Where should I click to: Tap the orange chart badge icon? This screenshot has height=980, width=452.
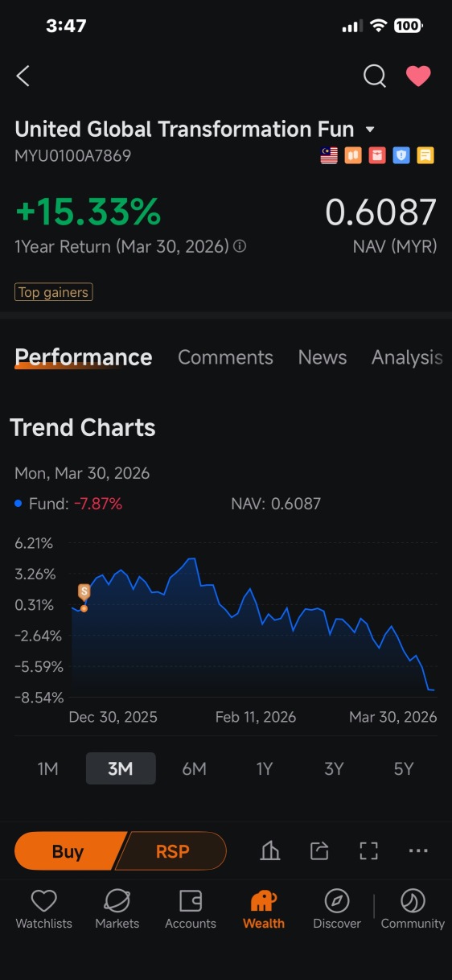click(x=353, y=155)
